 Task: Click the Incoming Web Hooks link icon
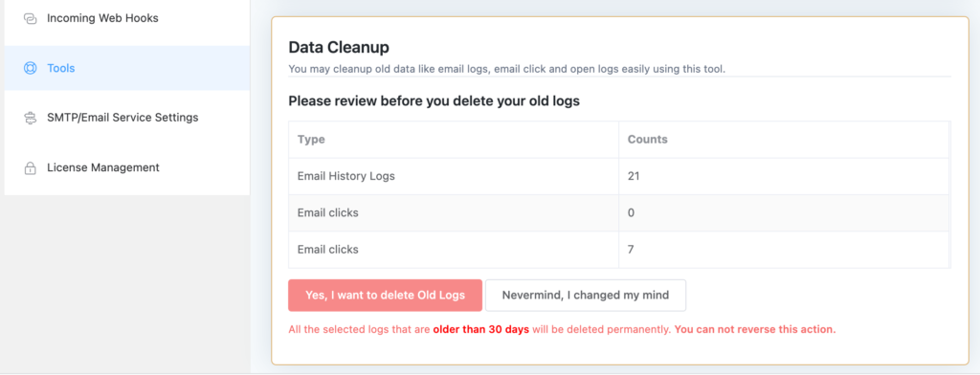[30, 19]
